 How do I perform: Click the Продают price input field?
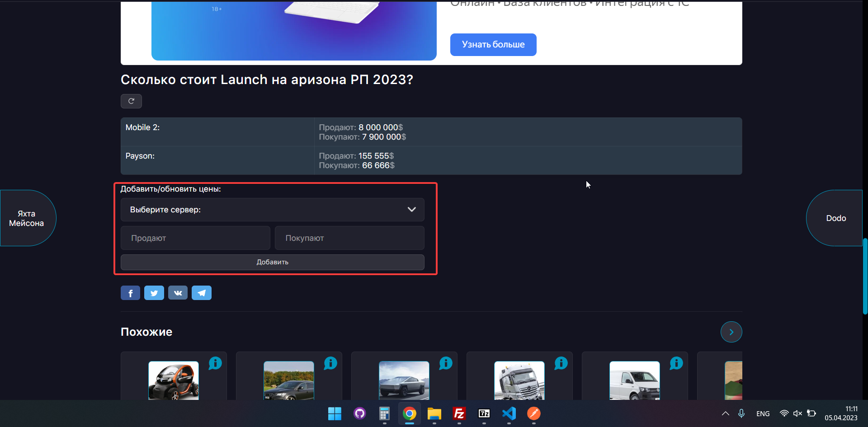point(195,238)
